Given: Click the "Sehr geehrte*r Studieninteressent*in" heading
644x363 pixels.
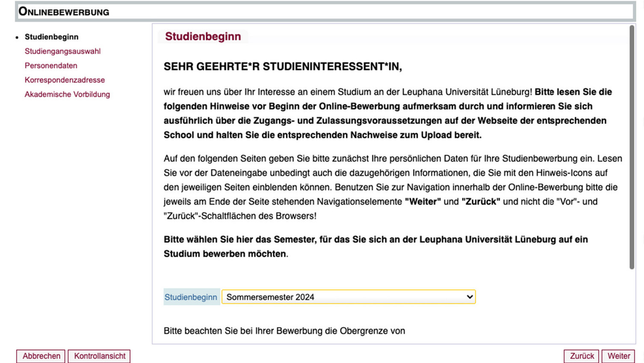Looking at the screenshot, I should [283, 67].
